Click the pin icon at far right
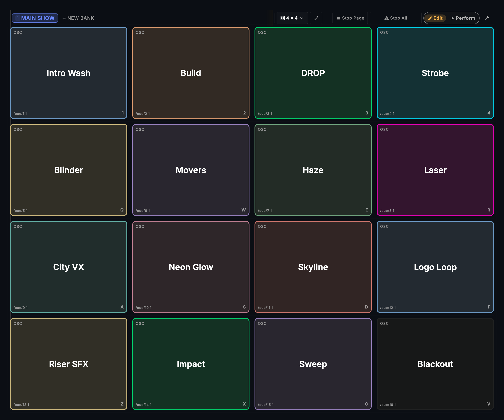 [x=487, y=18]
